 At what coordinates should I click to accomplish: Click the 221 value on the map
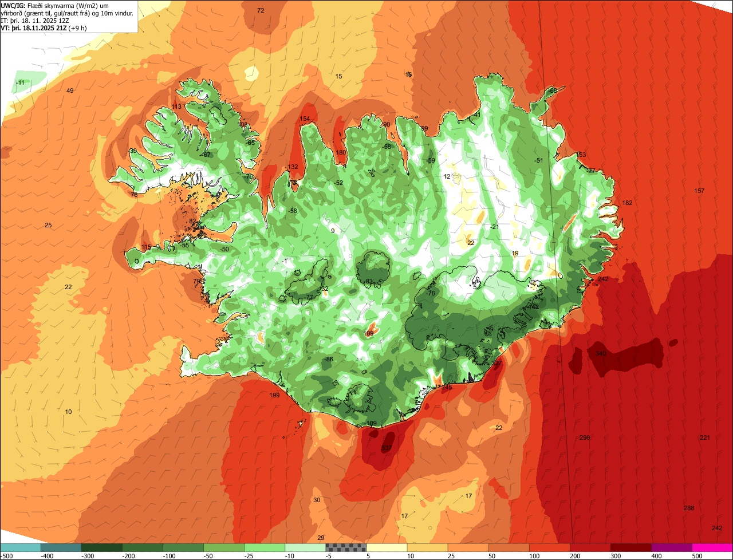[705, 438]
